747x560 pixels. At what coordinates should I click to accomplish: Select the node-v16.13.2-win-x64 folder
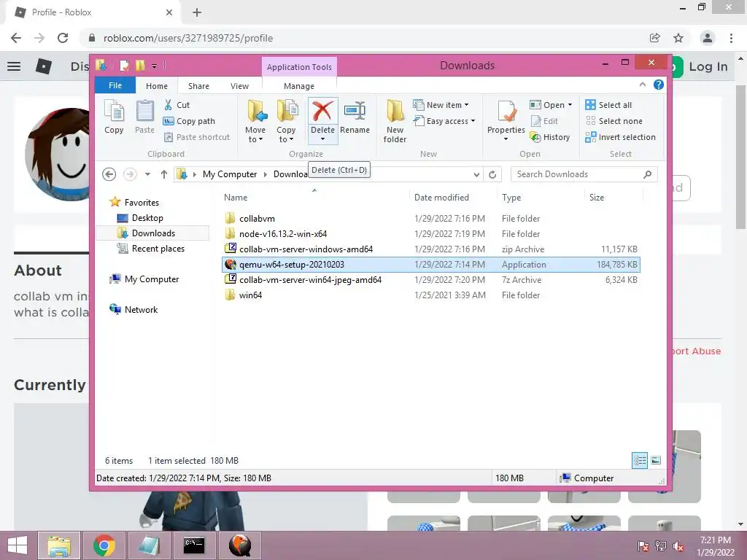[430, 234]
